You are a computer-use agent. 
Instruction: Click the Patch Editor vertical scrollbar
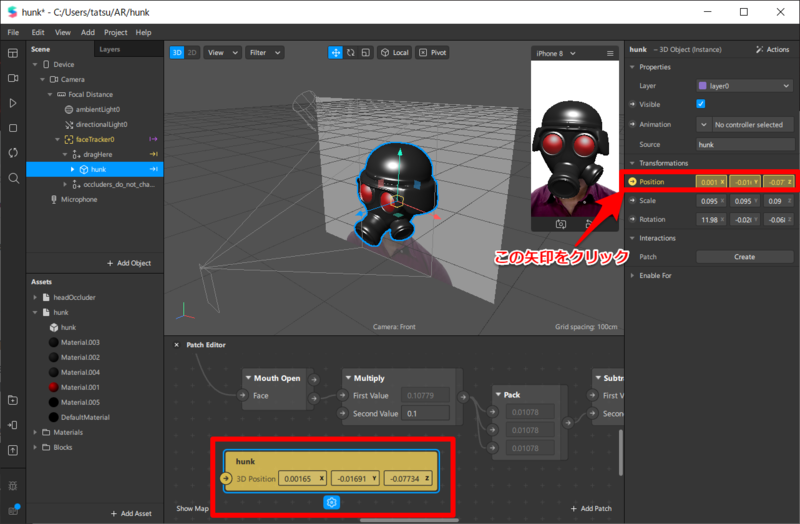click(621, 453)
